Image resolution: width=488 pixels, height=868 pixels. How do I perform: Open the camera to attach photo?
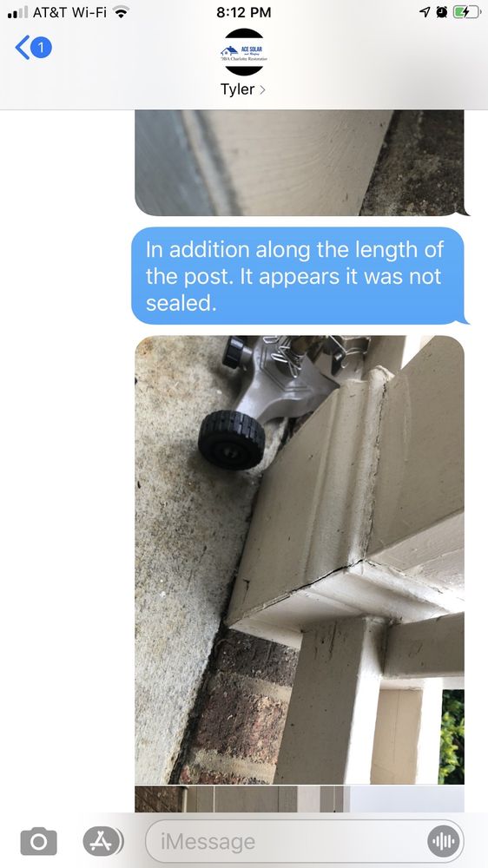coord(39,841)
